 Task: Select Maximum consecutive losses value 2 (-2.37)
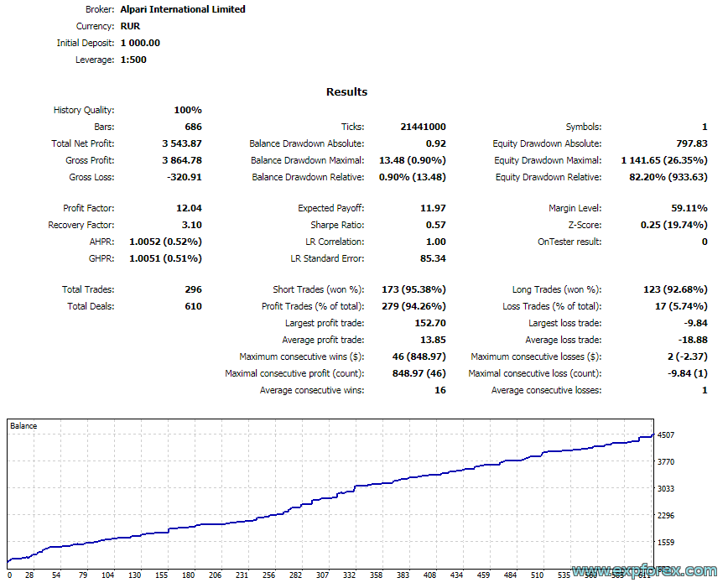(x=688, y=356)
